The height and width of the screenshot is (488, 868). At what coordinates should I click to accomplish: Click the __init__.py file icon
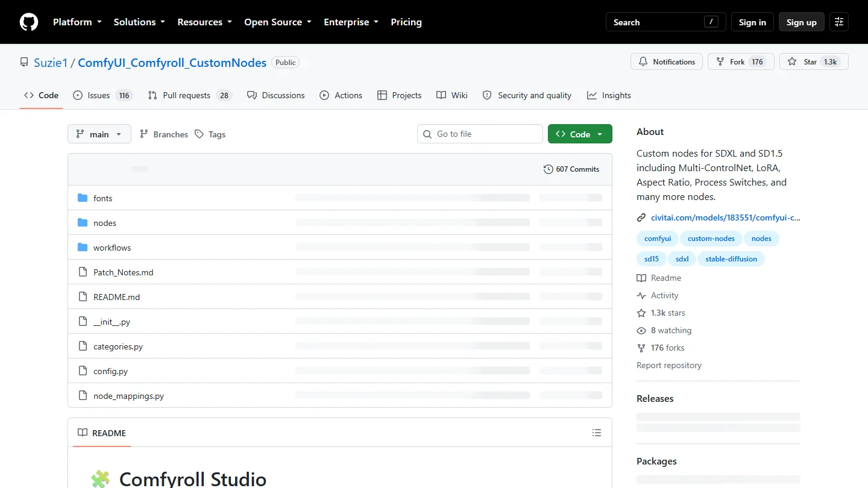click(83, 322)
